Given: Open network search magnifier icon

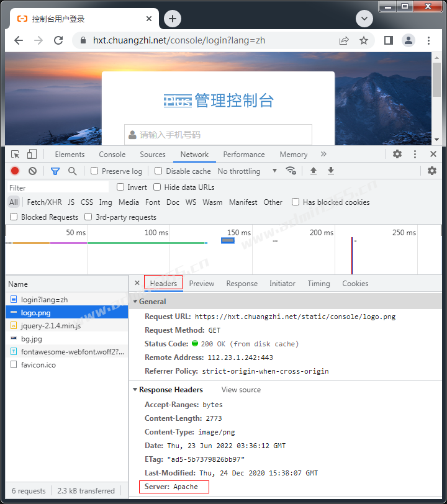Looking at the screenshot, I should point(73,171).
